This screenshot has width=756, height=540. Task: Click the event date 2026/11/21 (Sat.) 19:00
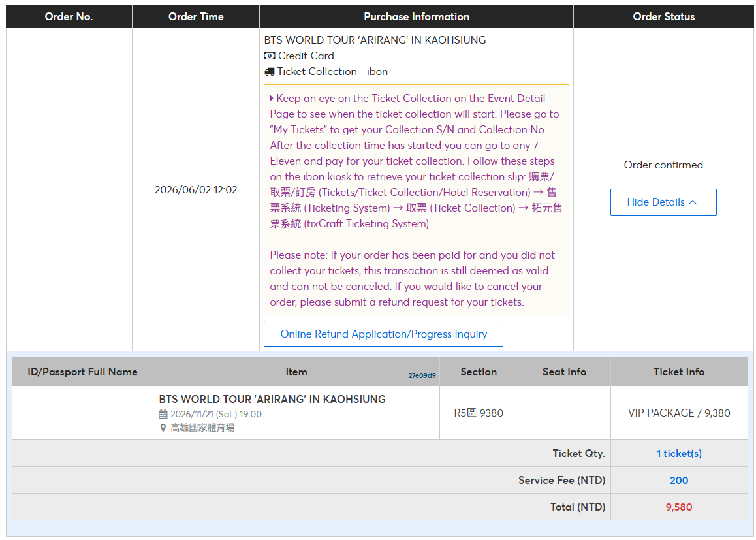point(216,414)
